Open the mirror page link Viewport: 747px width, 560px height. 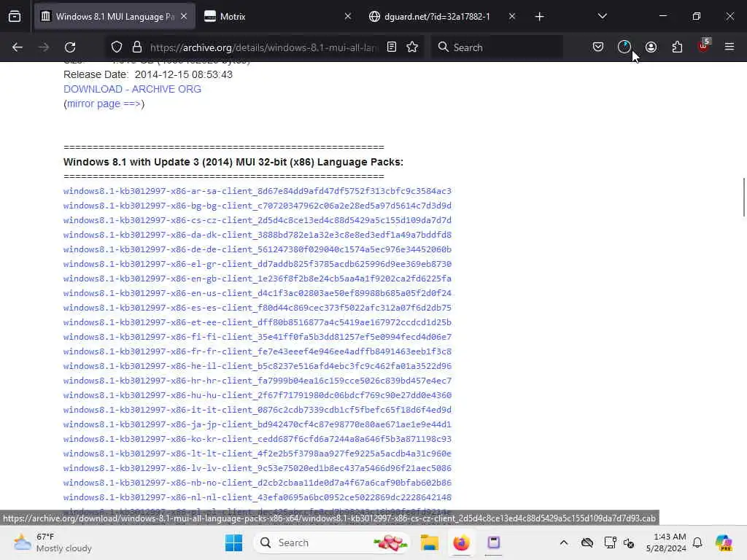pos(104,104)
